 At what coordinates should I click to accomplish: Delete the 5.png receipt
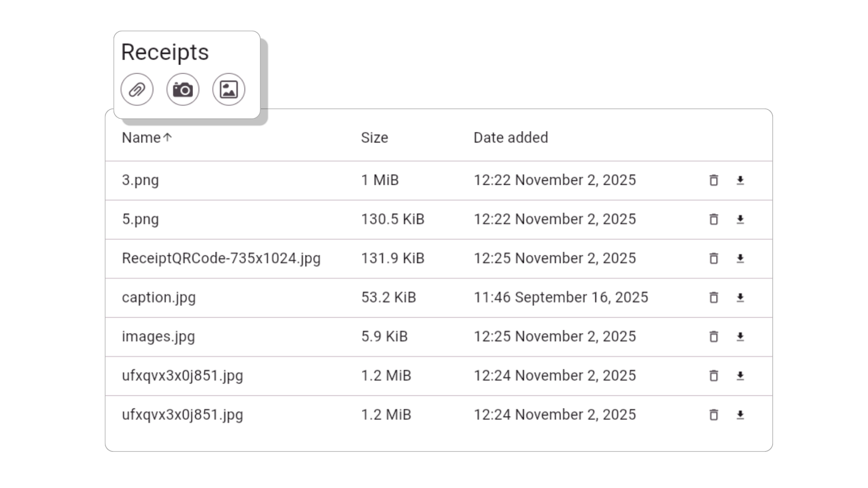(x=714, y=219)
